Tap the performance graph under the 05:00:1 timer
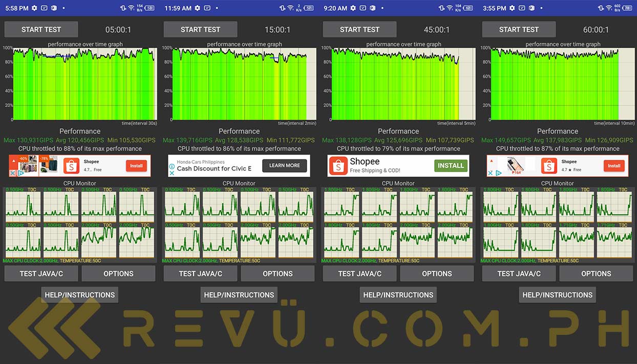637x364 pixels. point(84,84)
